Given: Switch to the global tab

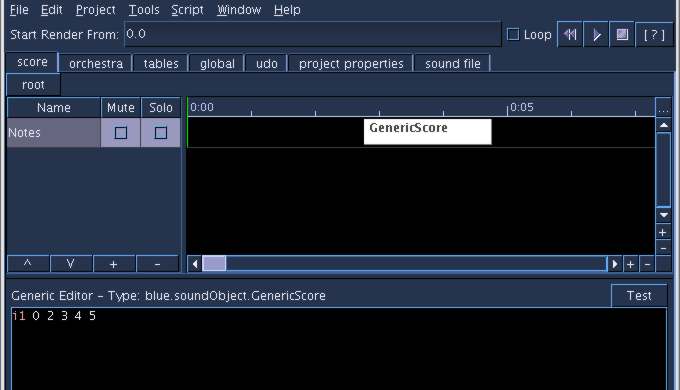Looking at the screenshot, I should pyautogui.click(x=217, y=63).
